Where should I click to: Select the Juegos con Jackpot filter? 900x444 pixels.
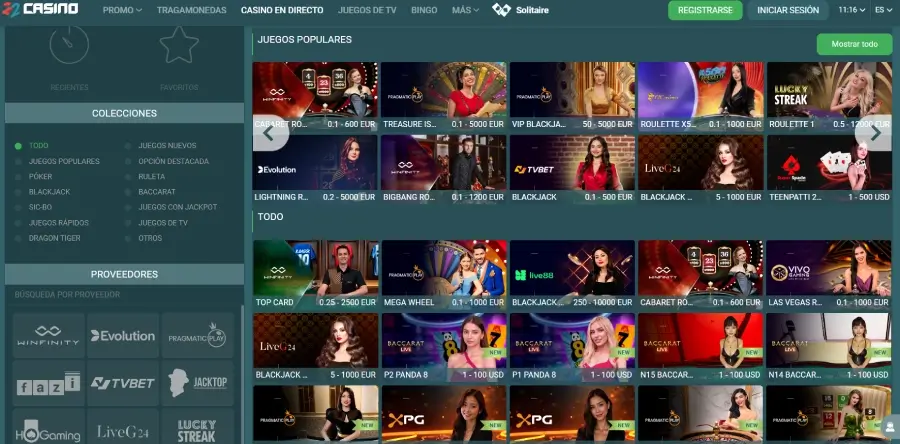(x=177, y=207)
